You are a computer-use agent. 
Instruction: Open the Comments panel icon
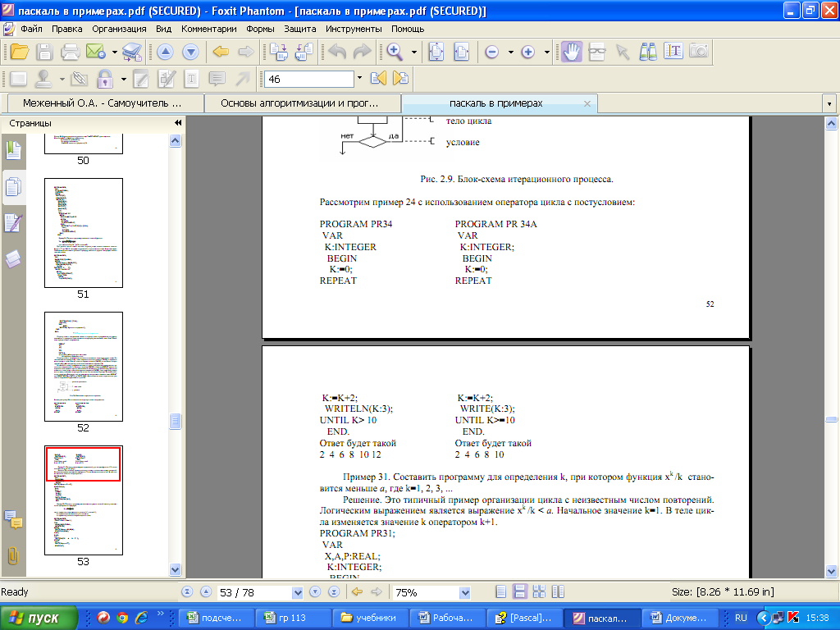[13, 519]
